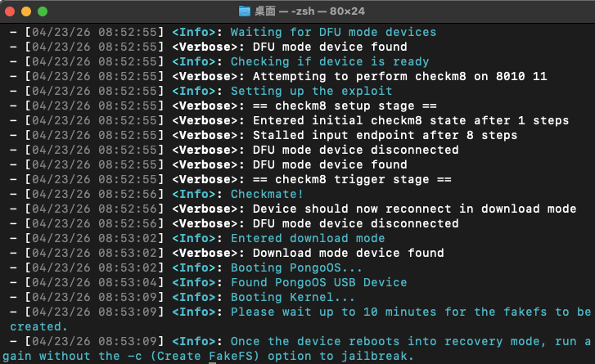Click the folder proxy icon in title bar
This screenshot has height=364, width=595.
tap(244, 11)
